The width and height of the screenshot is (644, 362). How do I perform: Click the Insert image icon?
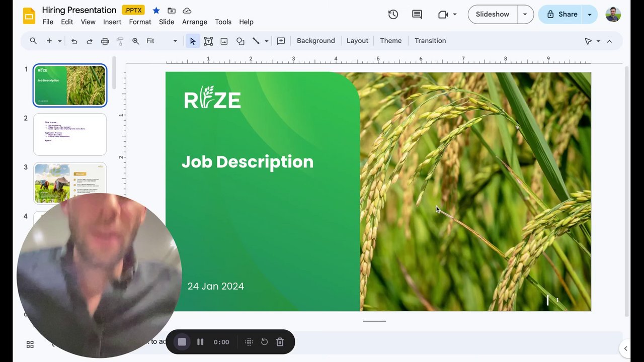[224, 41]
